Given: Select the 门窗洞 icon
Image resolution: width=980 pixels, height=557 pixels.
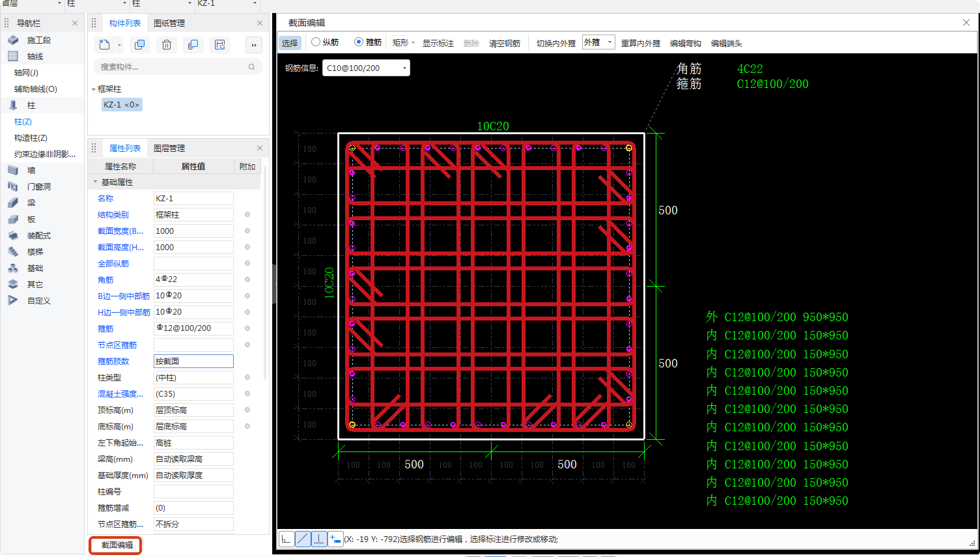Looking at the screenshot, I should (x=13, y=186).
